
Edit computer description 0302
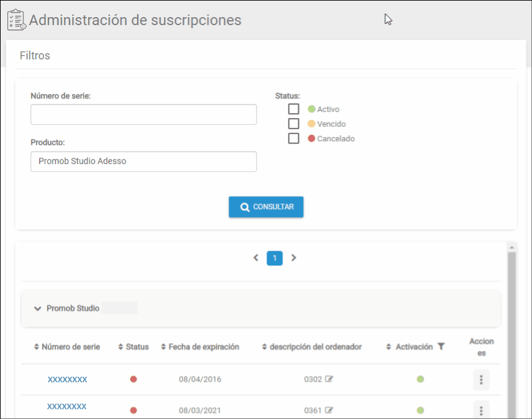(x=329, y=379)
